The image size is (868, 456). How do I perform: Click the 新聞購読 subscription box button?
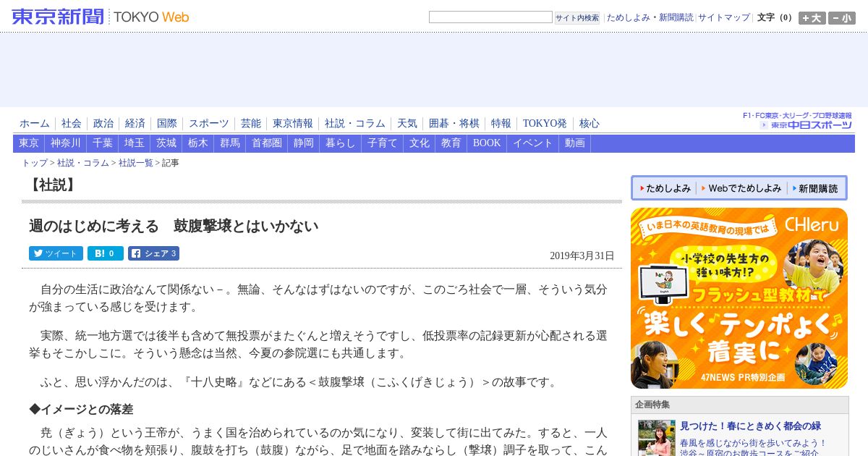815,188
